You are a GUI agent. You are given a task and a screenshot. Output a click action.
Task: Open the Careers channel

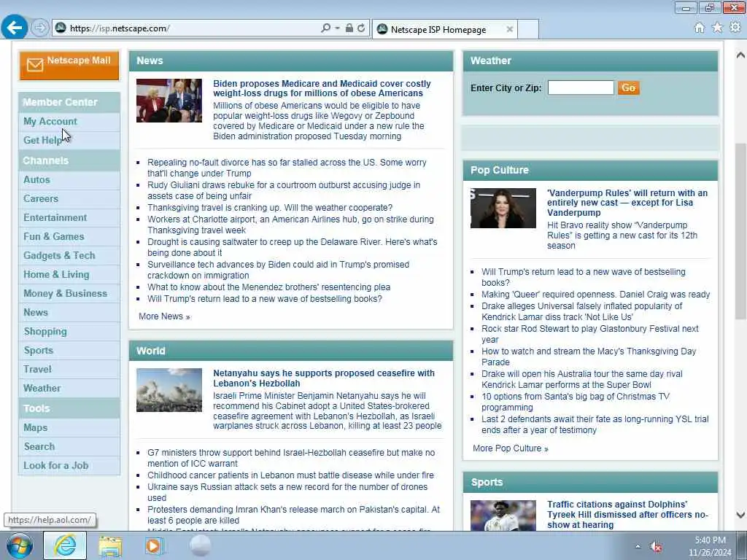41,198
